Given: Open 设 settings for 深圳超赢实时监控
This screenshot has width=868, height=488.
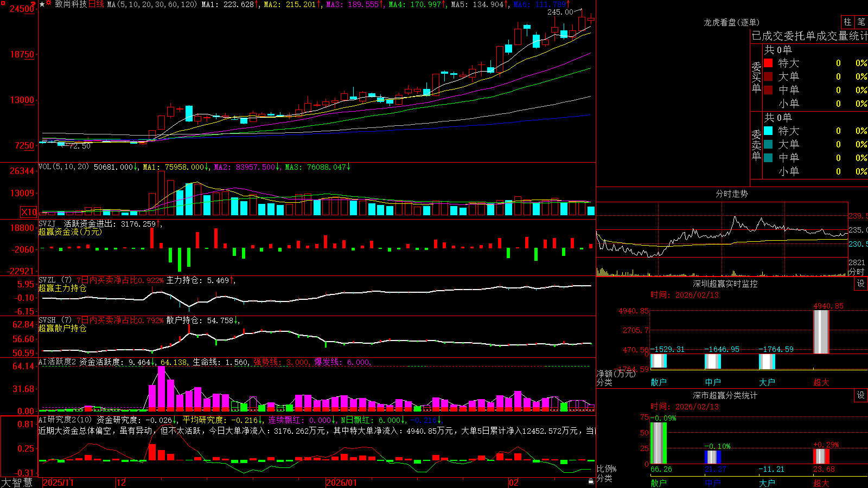Looking at the screenshot, I should pyautogui.click(x=861, y=284).
